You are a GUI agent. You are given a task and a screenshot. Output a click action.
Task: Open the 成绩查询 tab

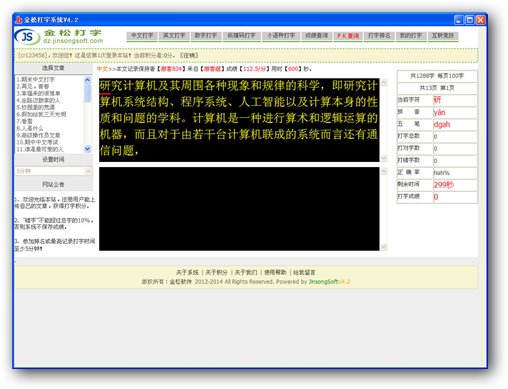point(316,36)
